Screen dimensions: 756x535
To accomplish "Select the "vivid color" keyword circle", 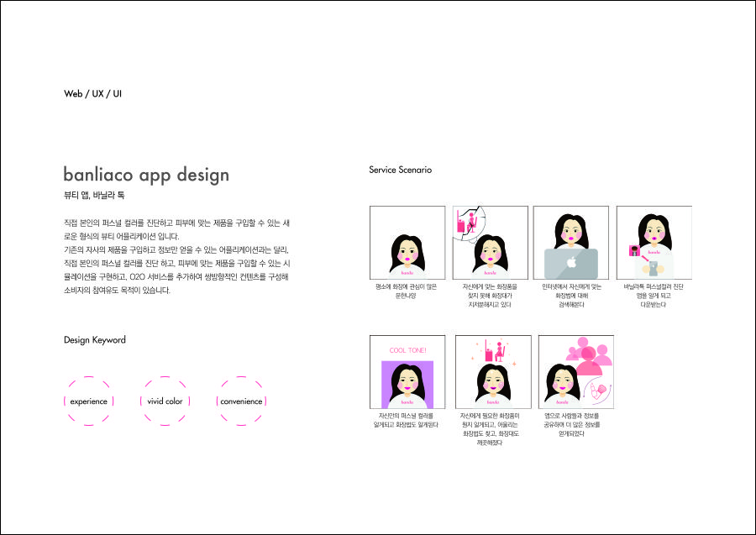I will [x=165, y=401].
